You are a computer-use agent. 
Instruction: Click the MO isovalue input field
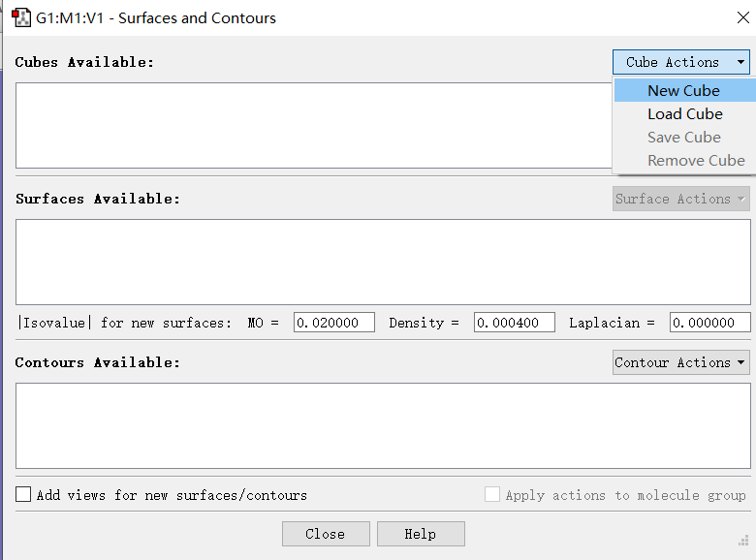[x=334, y=323]
